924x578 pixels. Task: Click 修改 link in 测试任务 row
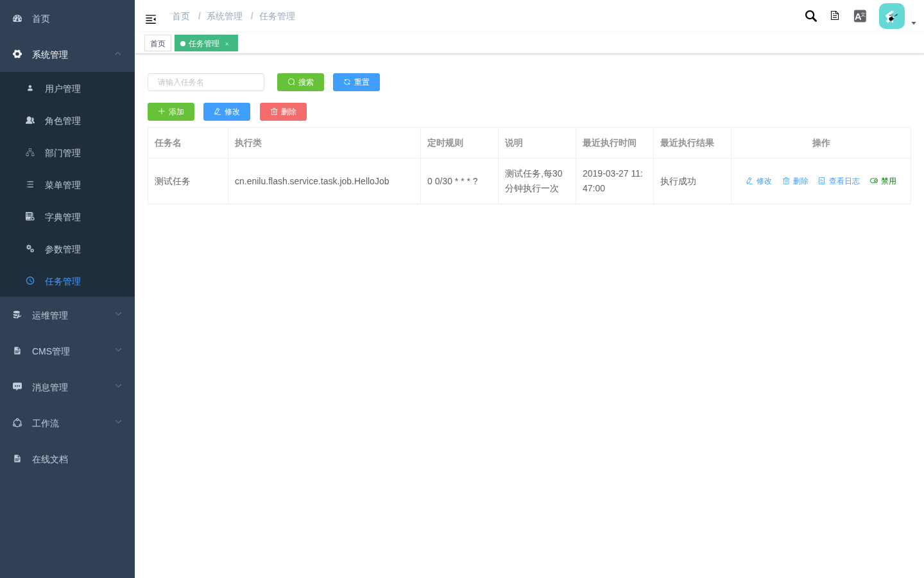(758, 181)
